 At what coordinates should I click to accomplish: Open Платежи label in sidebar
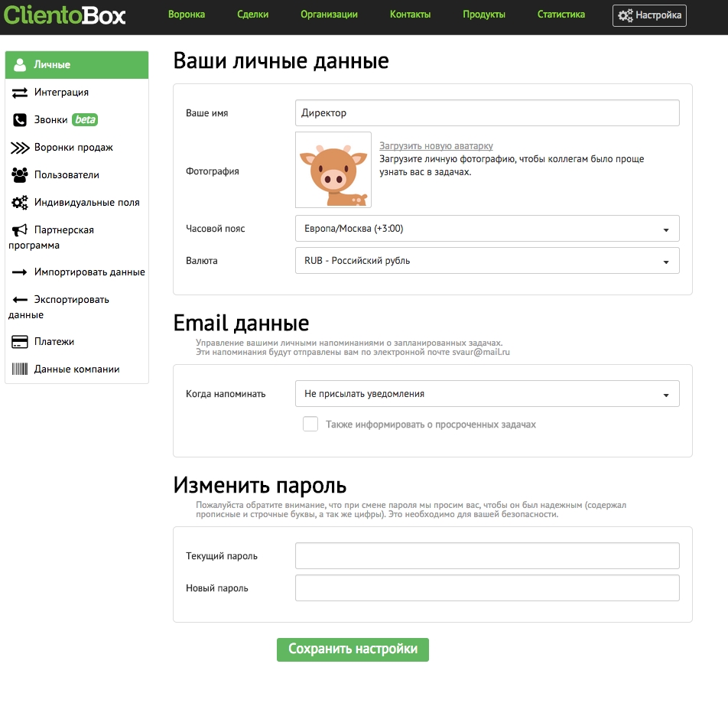click(54, 342)
